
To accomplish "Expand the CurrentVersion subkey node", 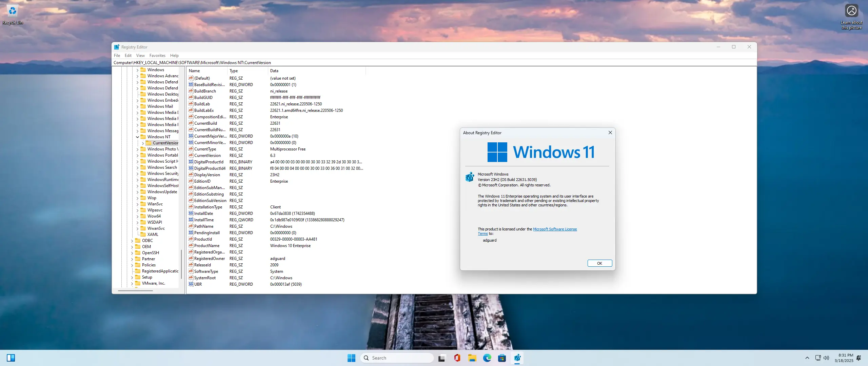I will coord(143,143).
